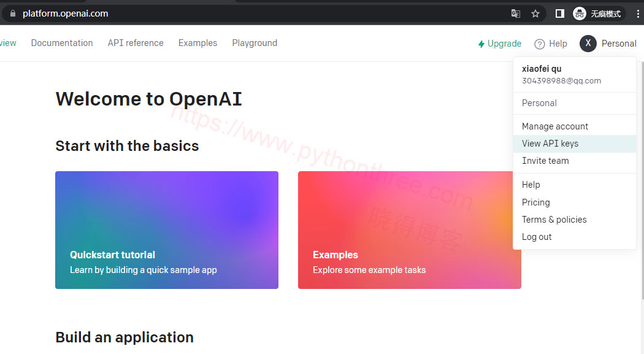Image resolution: width=644 pixels, height=354 pixels.
Task: Select Help in the dropdown menu
Action: click(x=575, y=185)
